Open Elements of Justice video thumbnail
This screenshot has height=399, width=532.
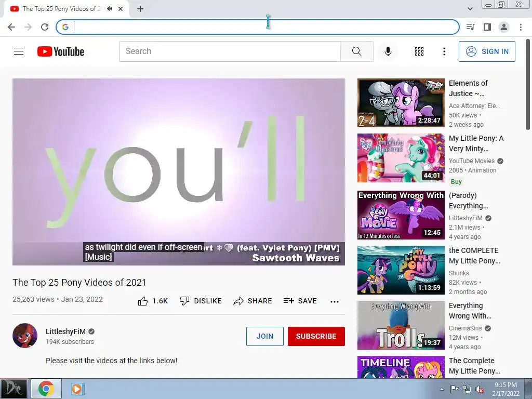coord(401,103)
